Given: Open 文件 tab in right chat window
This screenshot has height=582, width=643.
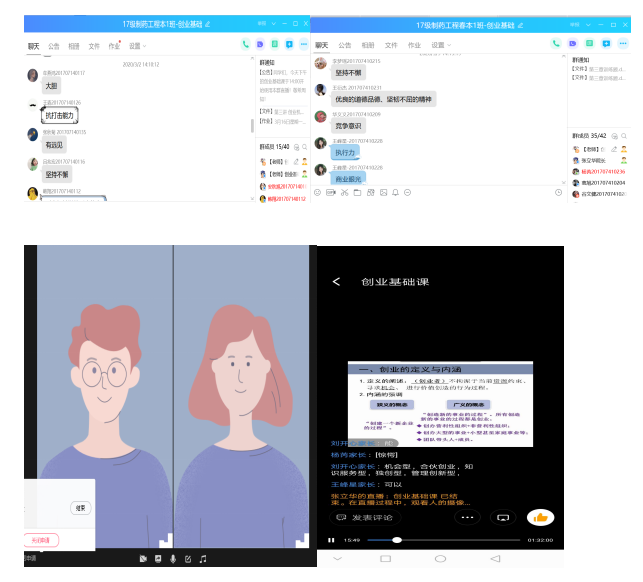Looking at the screenshot, I should (x=391, y=45).
